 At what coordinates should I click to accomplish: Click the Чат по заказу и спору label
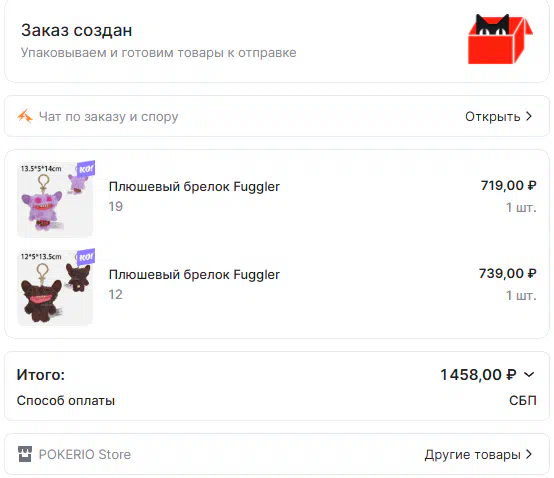pos(108,117)
